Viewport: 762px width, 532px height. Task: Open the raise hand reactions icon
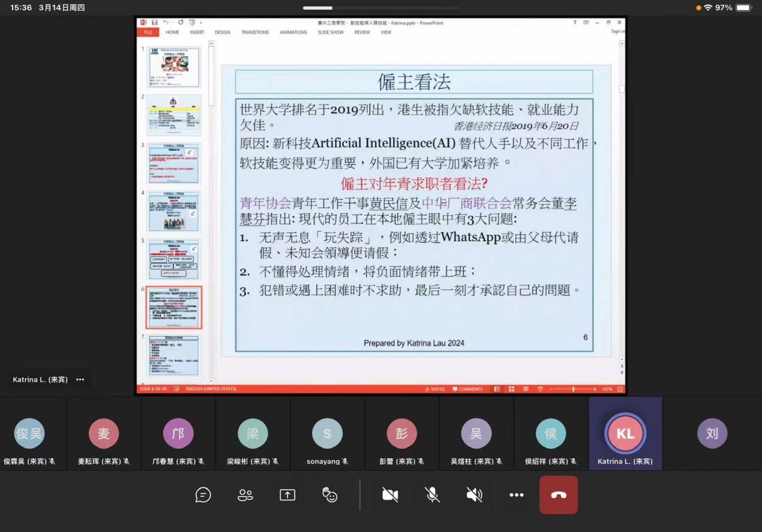(330, 495)
